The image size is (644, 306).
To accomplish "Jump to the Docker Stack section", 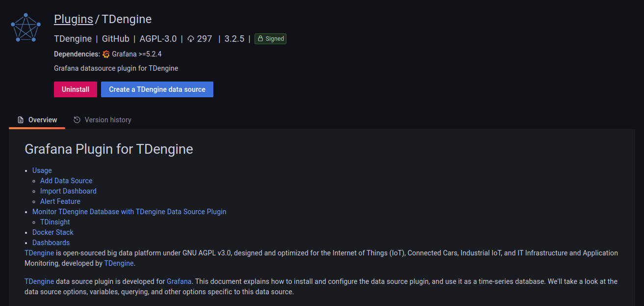I will point(52,232).
